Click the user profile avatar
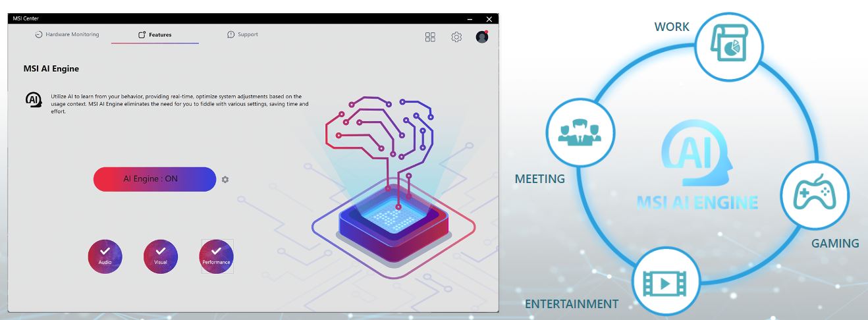The height and width of the screenshot is (320, 868). [482, 38]
